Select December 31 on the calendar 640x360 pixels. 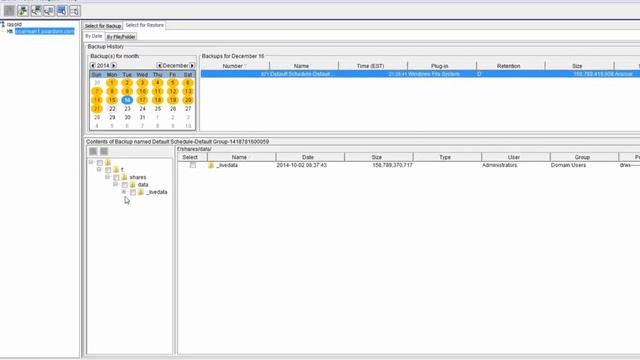pos(142,117)
